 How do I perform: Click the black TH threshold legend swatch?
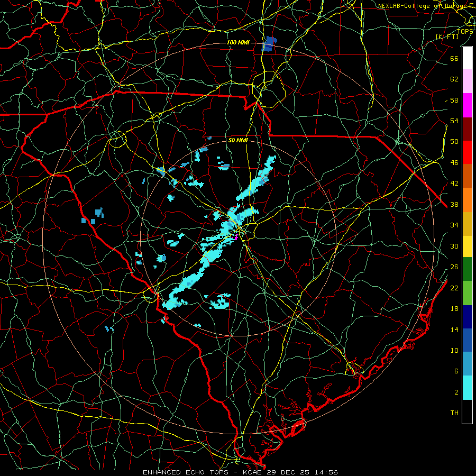[467, 411]
